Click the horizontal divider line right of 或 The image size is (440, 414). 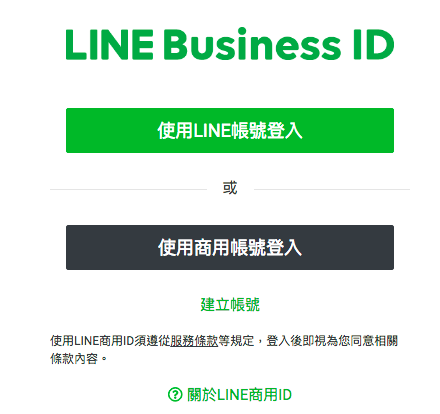[332, 189]
